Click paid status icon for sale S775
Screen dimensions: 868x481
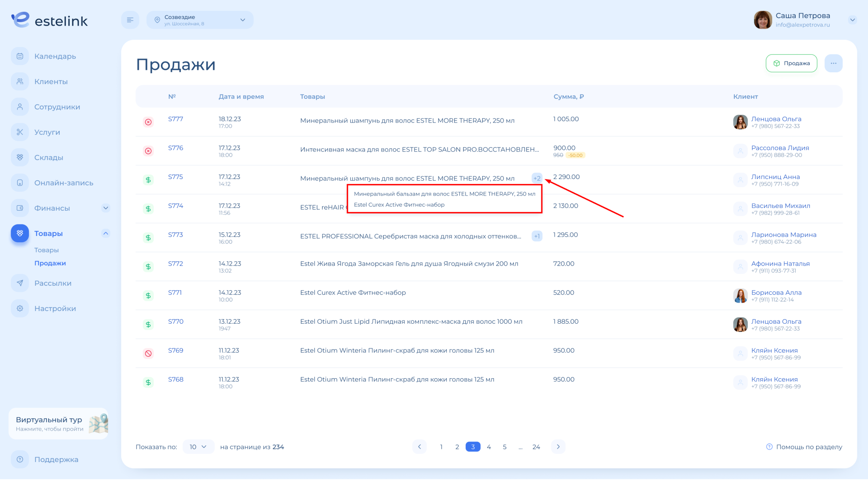tap(148, 180)
